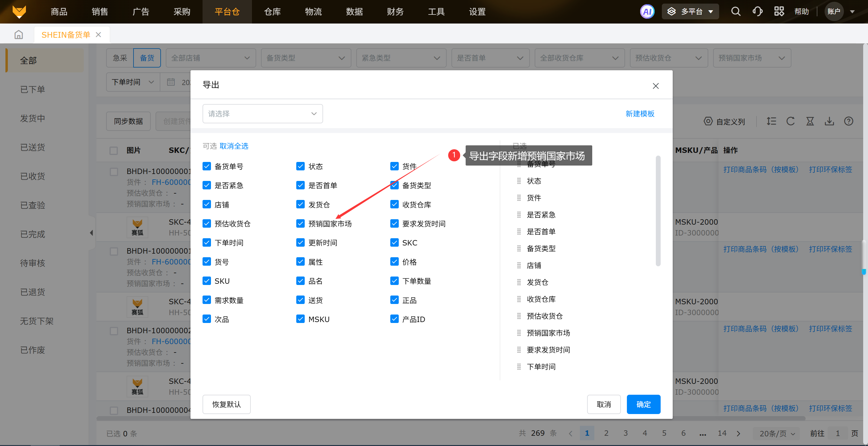868x446 pixels.
Task: Click the 新建模板 link
Action: (640, 114)
